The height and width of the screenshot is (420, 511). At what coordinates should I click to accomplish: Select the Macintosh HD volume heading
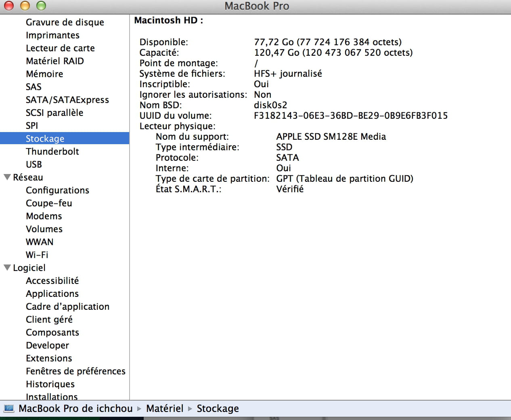click(168, 21)
